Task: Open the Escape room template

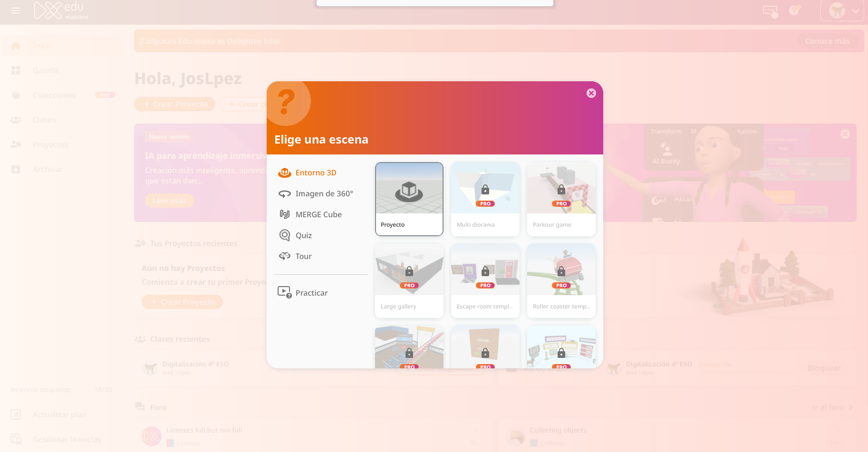Action: (485, 280)
